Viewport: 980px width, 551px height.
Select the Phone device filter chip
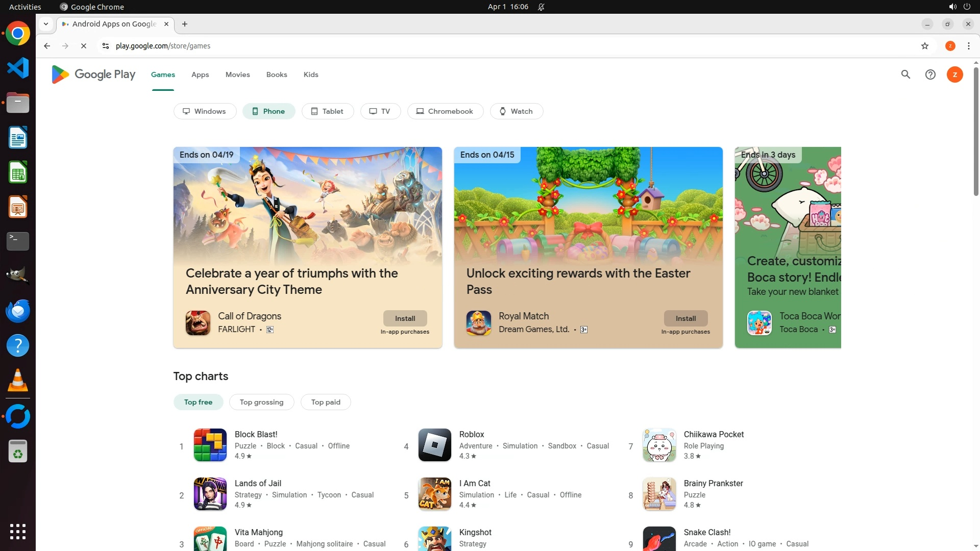268,111
